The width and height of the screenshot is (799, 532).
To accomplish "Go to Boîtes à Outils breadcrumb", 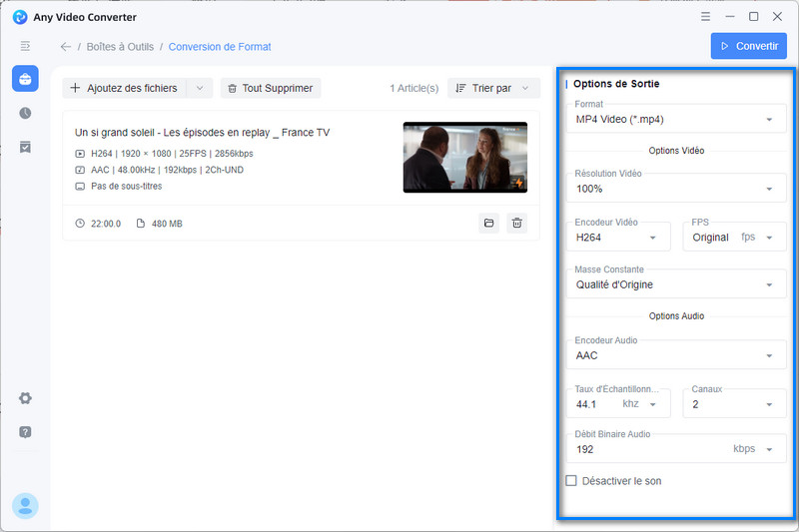I will (120, 47).
